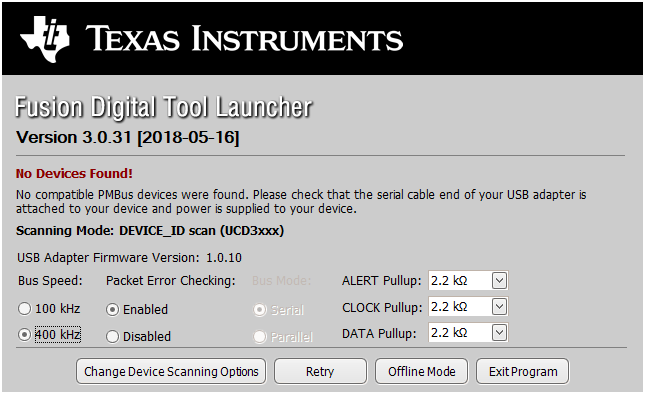Select the 100 kHz bus speed
Viewport: 645px width, 395px height.
pos(24,309)
